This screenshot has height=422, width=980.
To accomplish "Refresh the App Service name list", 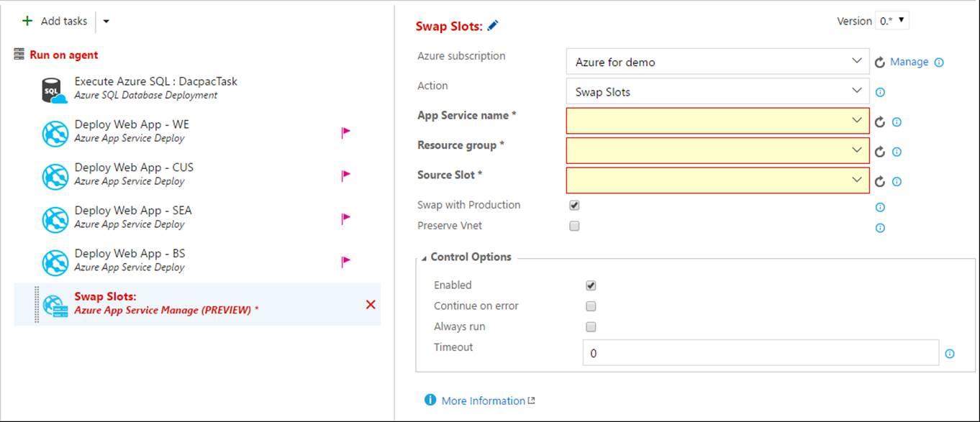I will tap(879, 122).
